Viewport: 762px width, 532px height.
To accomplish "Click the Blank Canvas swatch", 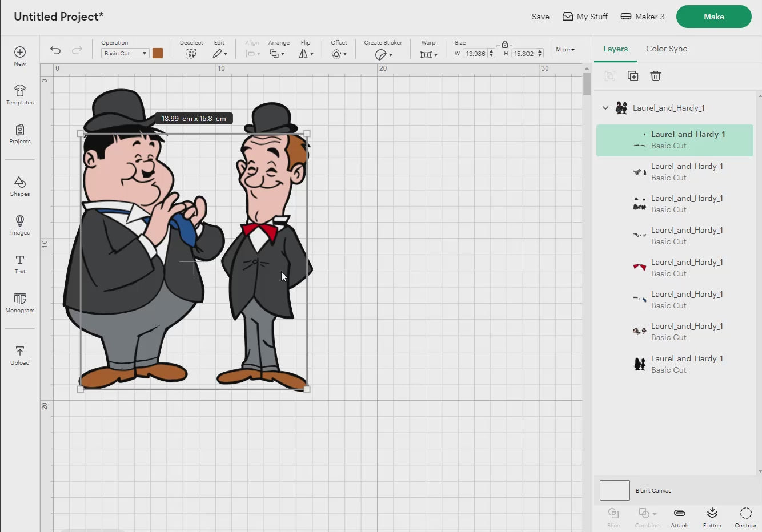I will (x=615, y=490).
